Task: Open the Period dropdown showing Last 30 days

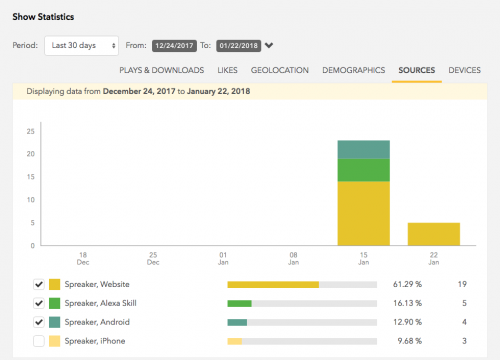Action: point(81,45)
